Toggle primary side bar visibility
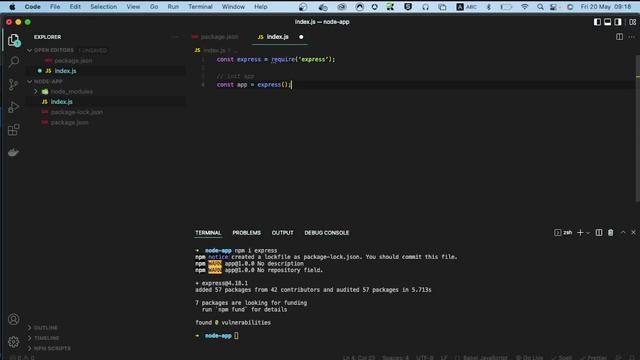 pyautogui.click(x=597, y=22)
